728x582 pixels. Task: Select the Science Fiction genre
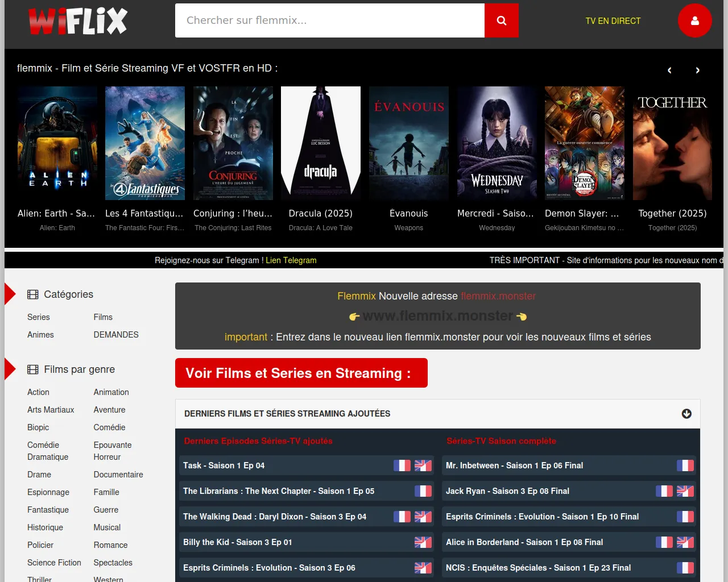click(x=54, y=563)
